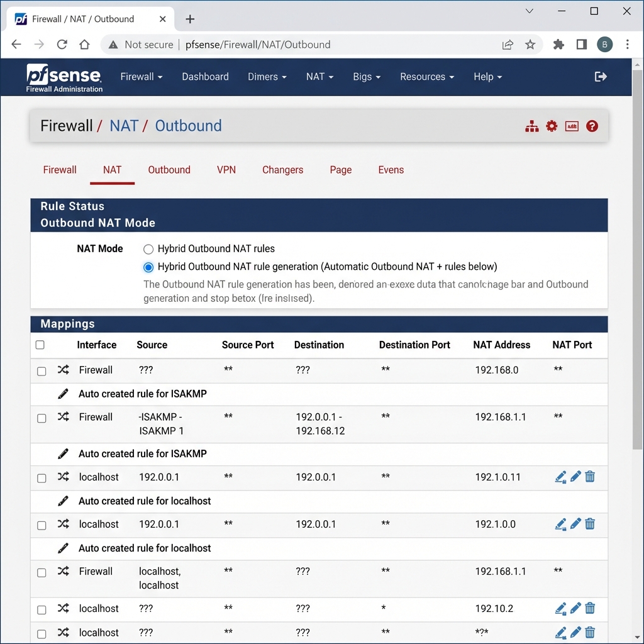Open the red help question icon
This screenshot has height=644, width=644.
(592, 126)
